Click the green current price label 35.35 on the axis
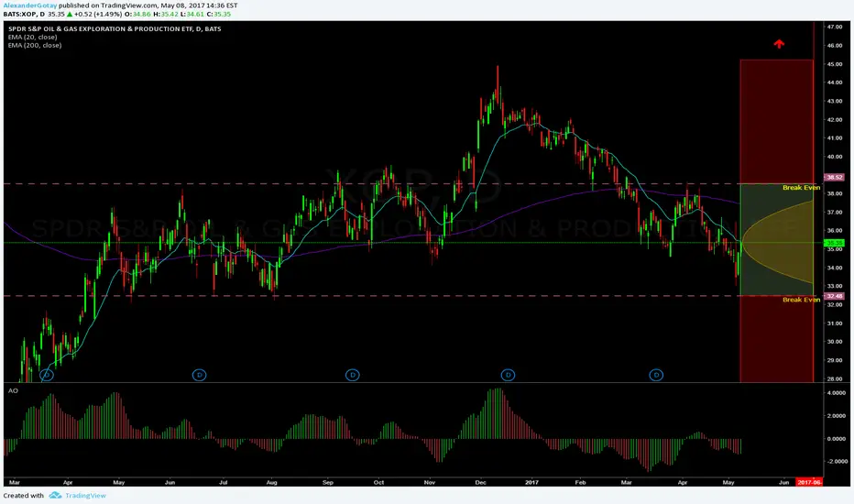Screen dimensions: 854x504 tap(835, 243)
